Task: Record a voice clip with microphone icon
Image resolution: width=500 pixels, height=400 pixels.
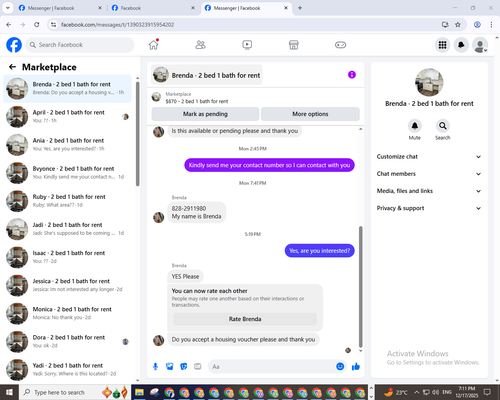Action: [x=155, y=367]
